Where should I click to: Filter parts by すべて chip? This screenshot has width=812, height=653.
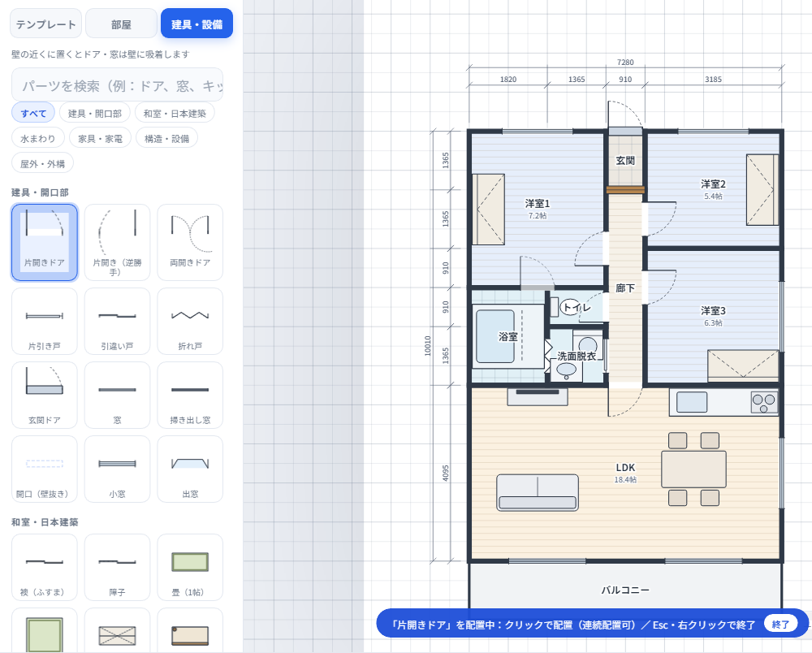(33, 114)
